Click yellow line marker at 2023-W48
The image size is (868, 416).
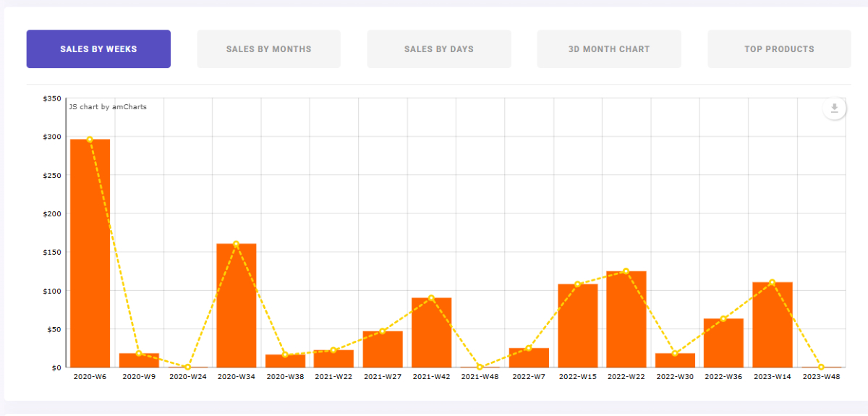pyautogui.click(x=821, y=367)
